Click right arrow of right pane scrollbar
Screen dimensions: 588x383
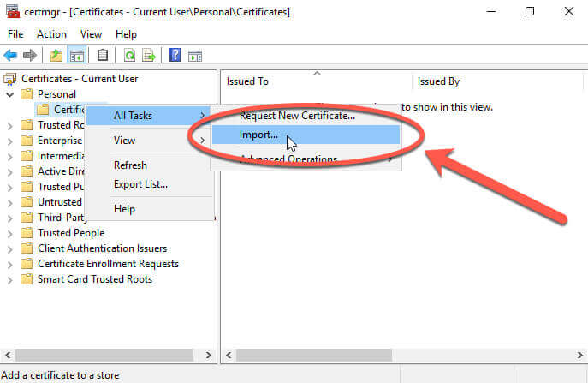[x=579, y=355]
